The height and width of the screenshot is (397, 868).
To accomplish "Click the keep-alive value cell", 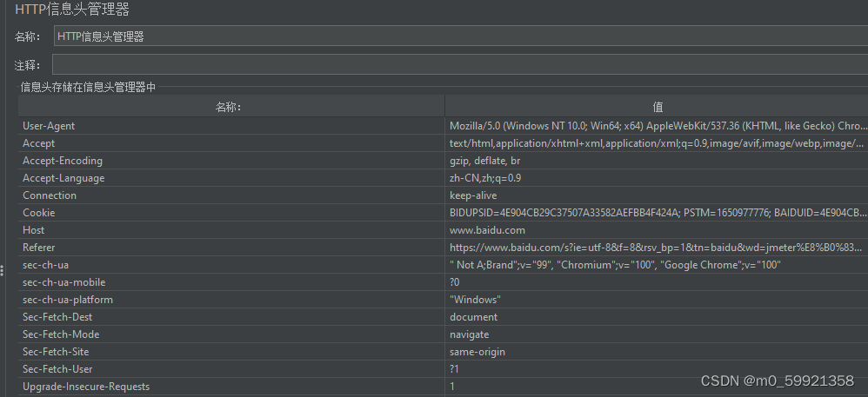I will click(x=657, y=195).
